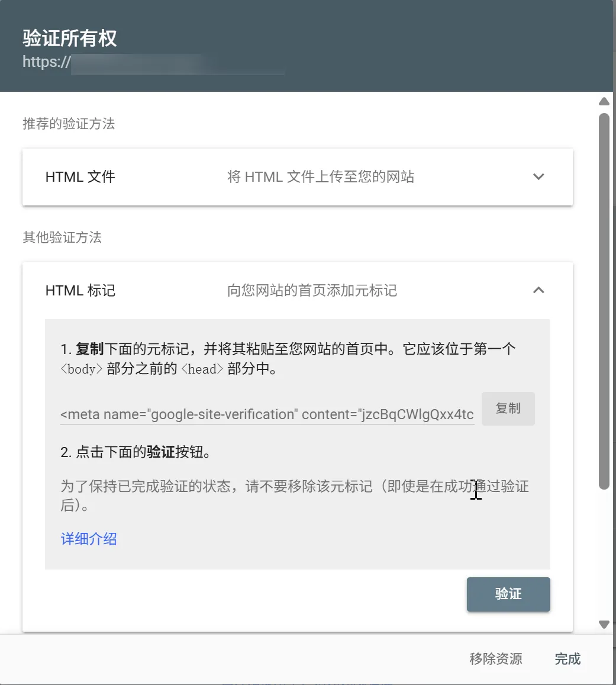
Task: Click the vertical scrollbar thumb
Action: 604,301
